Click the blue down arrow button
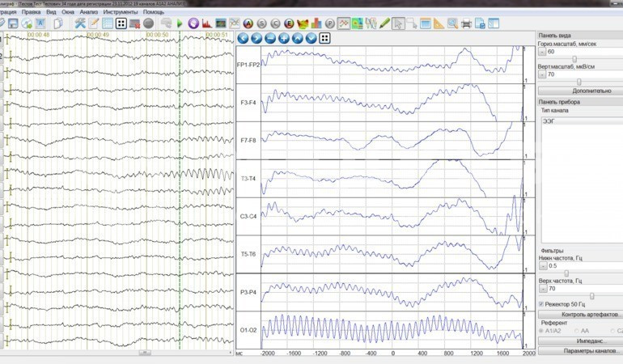 click(311, 39)
